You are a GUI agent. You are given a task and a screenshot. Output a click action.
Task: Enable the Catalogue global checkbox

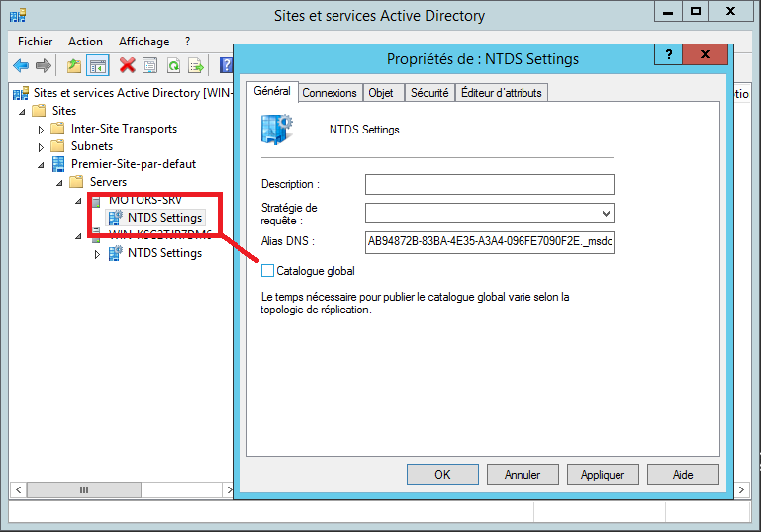(267, 271)
